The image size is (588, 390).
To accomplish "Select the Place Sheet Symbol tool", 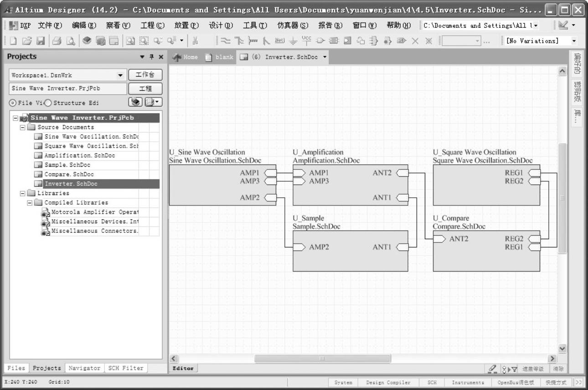I will click(334, 41).
